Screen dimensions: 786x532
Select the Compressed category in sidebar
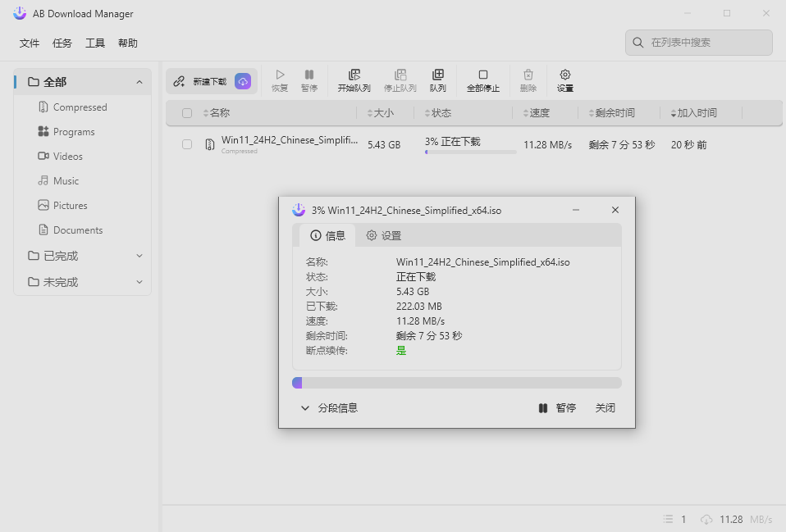coord(80,107)
